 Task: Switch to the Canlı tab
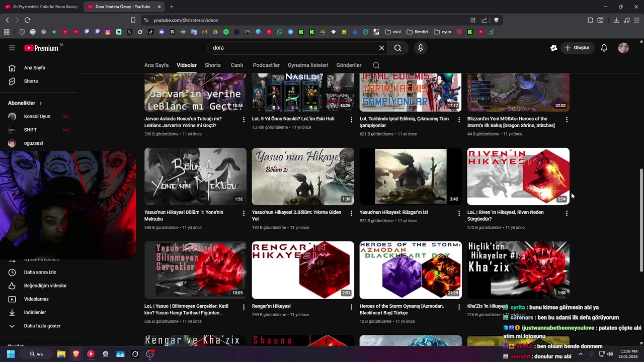[x=237, y=65]
